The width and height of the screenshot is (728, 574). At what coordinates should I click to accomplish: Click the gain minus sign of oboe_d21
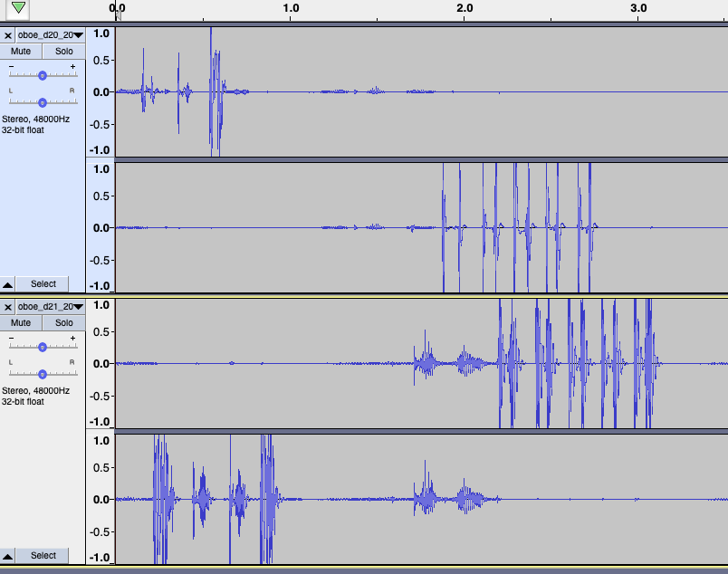[x=12, y=338]
